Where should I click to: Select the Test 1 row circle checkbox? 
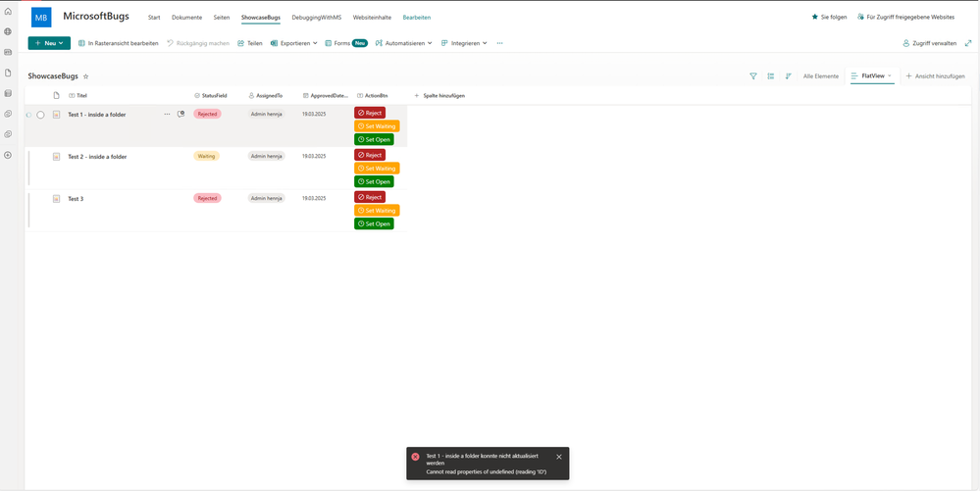[40, 115]
